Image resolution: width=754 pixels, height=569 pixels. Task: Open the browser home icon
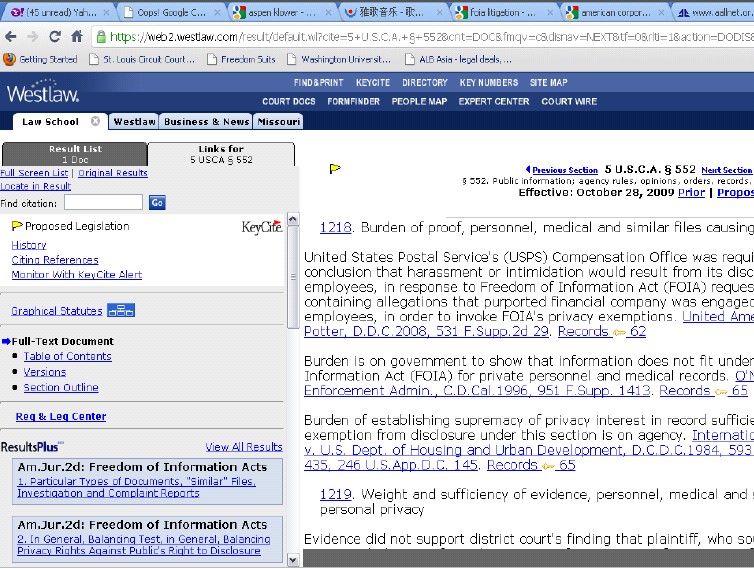(x=76, y=37)
